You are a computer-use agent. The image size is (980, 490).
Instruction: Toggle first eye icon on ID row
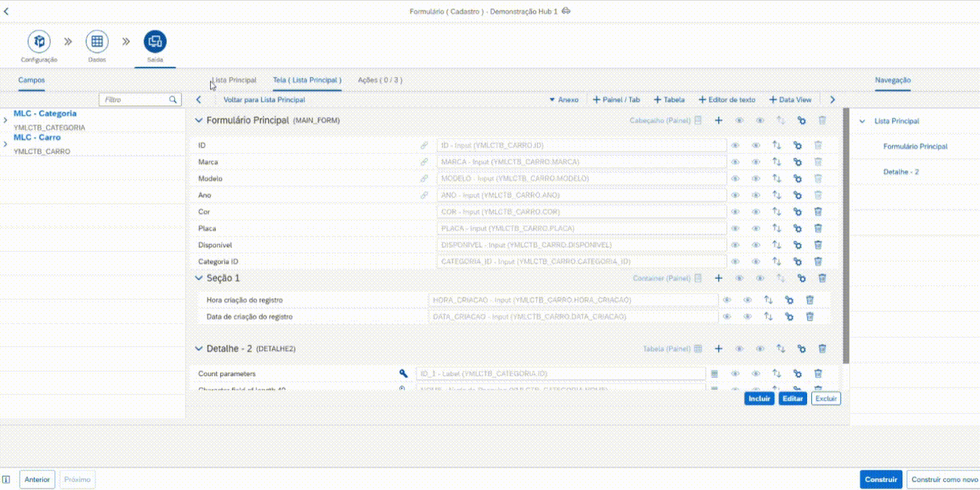pos(735,146)
